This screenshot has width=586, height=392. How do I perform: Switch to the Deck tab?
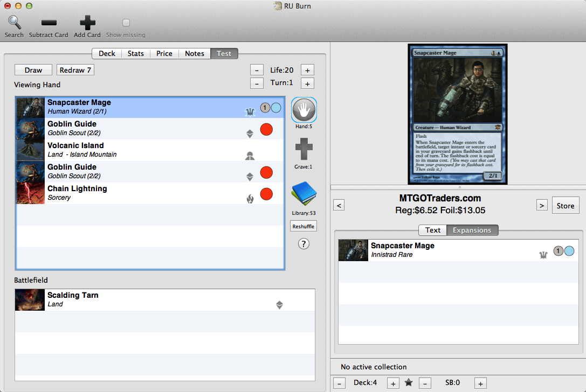107,53
